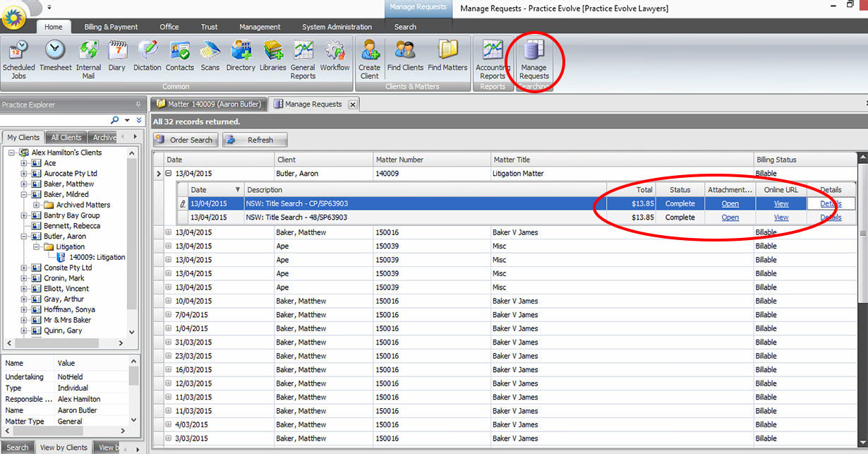The image size is (868, 454).
Task: Pin the Practice Explorer panel
Action: click(138, 104)
